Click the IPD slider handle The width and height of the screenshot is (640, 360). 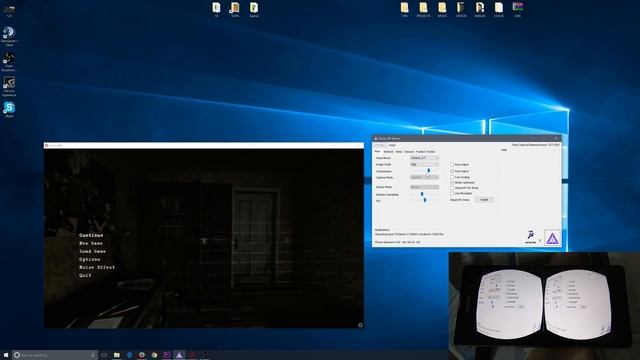click(425, 200)
